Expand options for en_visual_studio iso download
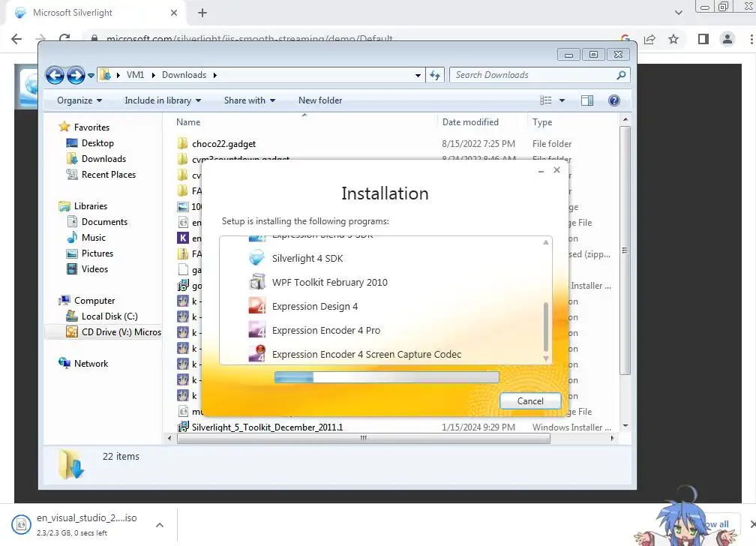This screenshot has height=546, width=756. (x=160, y=525)
